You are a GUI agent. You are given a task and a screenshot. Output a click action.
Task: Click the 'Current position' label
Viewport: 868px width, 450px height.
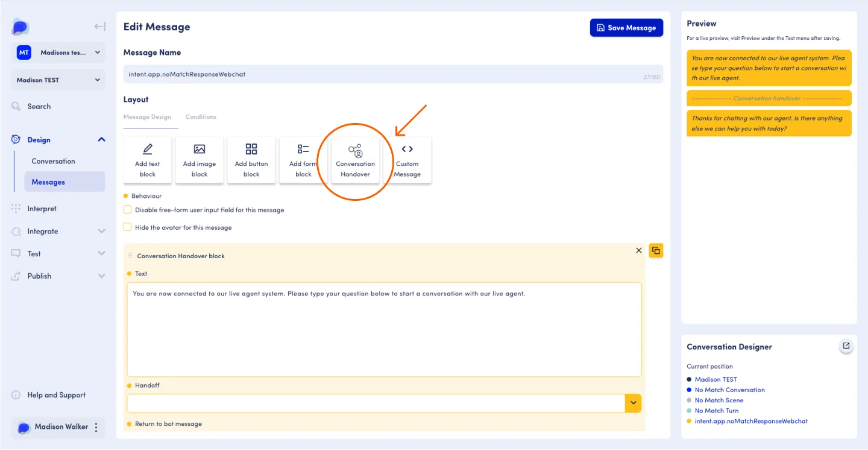coord(710,366)
